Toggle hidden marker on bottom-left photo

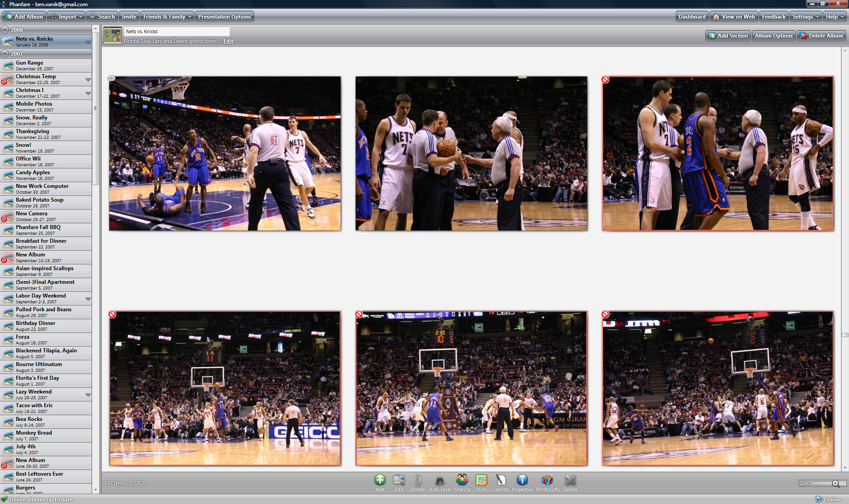click(112, 314)
